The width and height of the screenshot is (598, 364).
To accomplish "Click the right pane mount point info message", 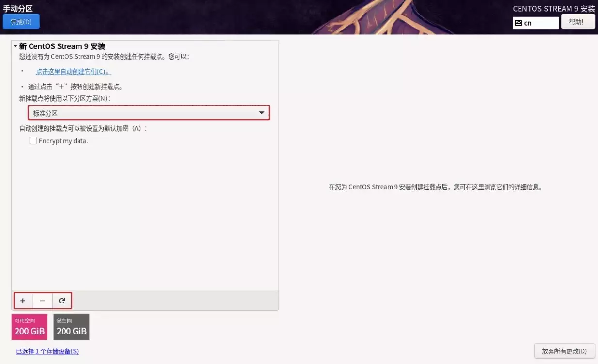I will pyautogui.click(x=435, y=187).
